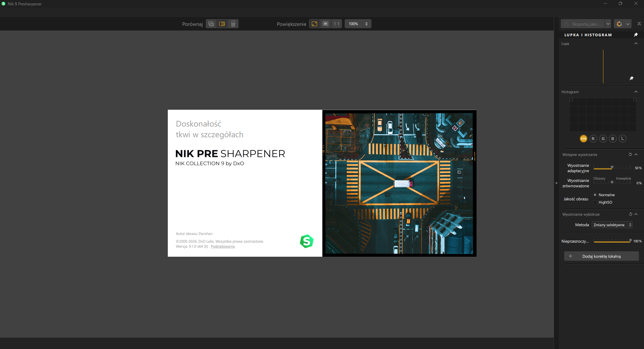Click the Jakość obrazu label
Screen dimensions: 644x349
(x=576, y=199)
